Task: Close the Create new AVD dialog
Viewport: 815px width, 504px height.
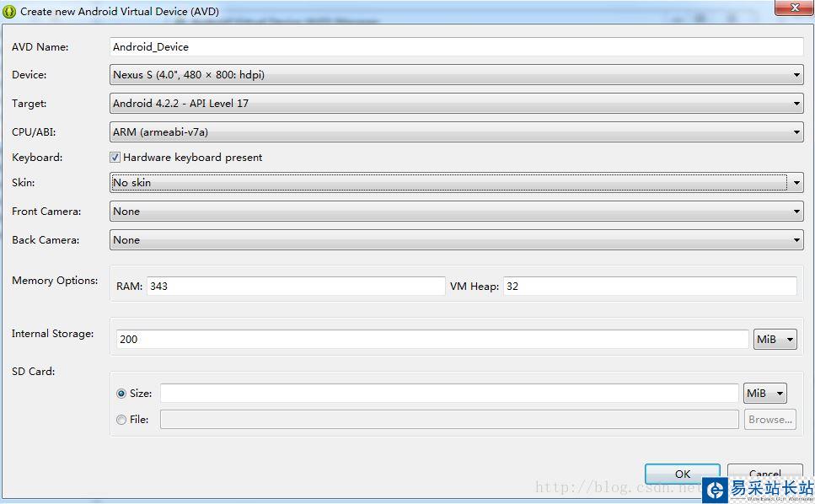Action: tap(794, 8)
